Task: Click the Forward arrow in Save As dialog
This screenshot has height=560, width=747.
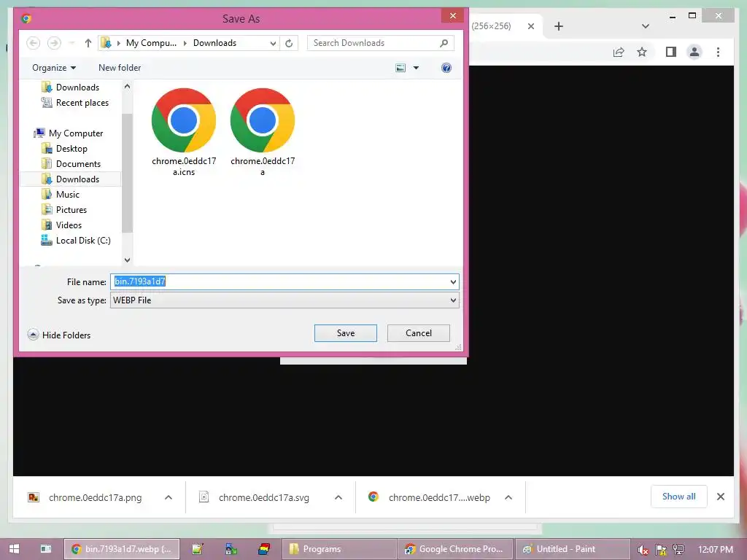Action: coord(54,43)
